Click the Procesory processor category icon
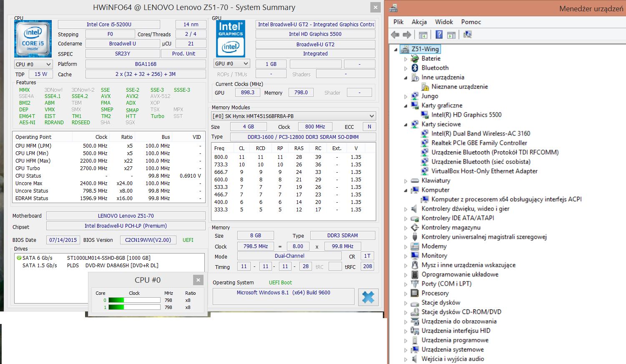The width and height of the screenshot is (626, 364). pyautogui.click(x=415, y=293)
